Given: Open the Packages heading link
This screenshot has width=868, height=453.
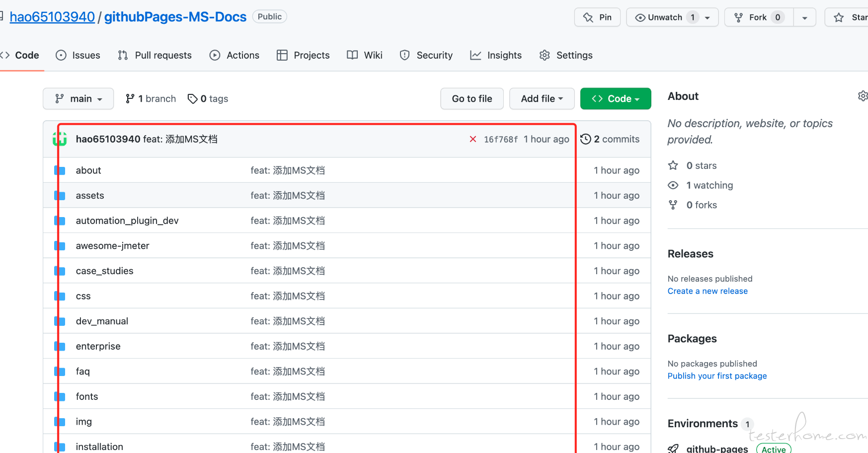Looking at the screenshot, I should pos(692,339).
